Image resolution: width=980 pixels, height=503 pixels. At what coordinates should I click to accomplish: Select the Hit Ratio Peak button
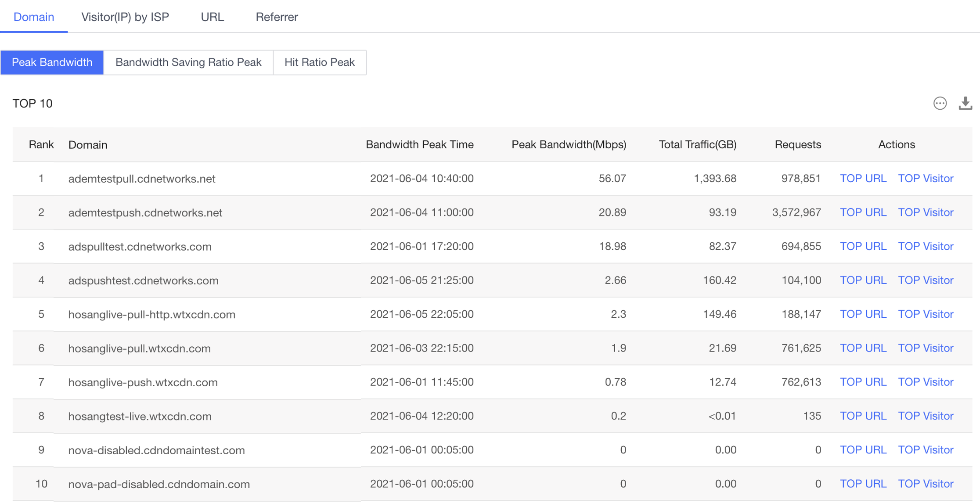tap(320, 62)
